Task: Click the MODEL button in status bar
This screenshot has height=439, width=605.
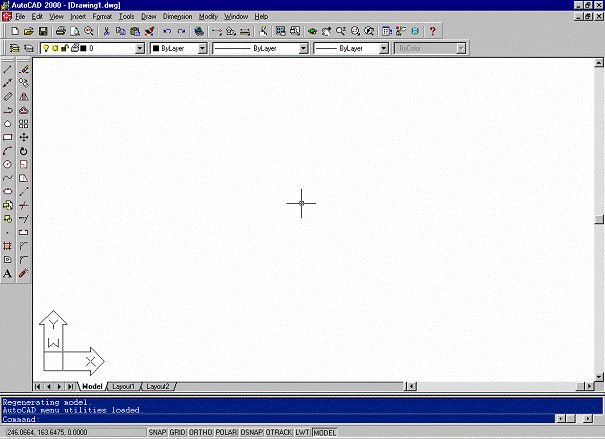Action: 325,432
